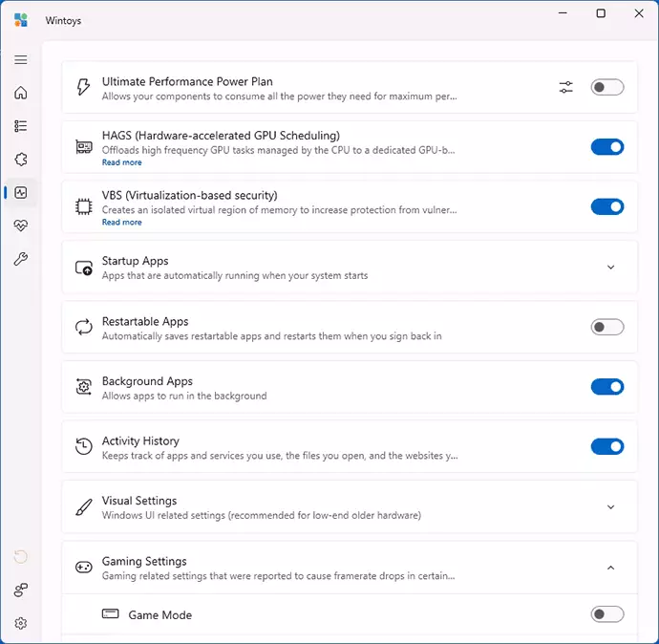Turn off HAGS GPU scheduling toggle

tap(606, 147)
